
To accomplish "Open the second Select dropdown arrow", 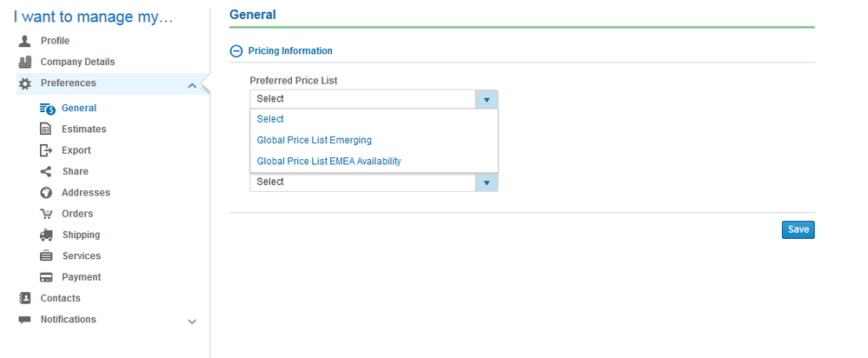I will 487,182.
